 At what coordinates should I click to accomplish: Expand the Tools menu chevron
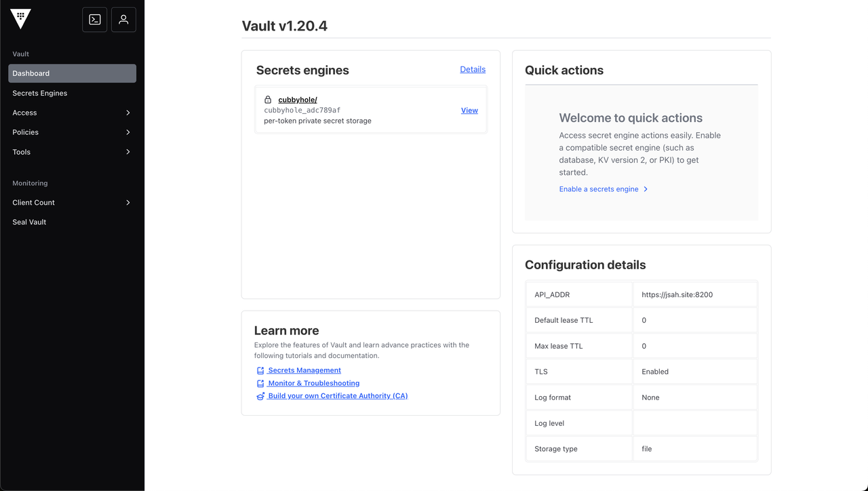(x=128, y=152)
